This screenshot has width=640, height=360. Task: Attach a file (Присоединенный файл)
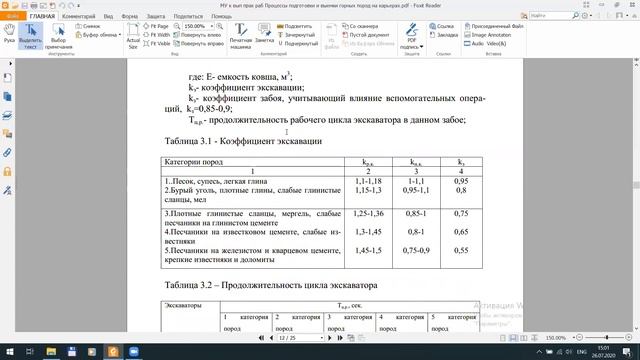[x=494, y=26]
